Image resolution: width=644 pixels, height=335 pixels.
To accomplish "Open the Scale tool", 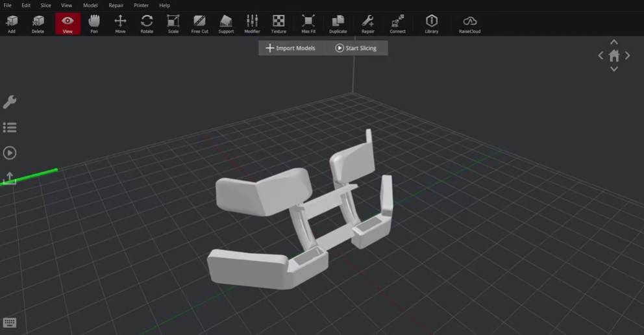I will (173, 24).
